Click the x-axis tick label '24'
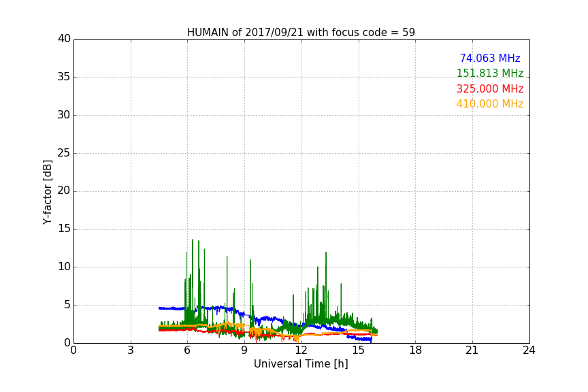This screenshot has width=588, height=392. click(529, 350)
